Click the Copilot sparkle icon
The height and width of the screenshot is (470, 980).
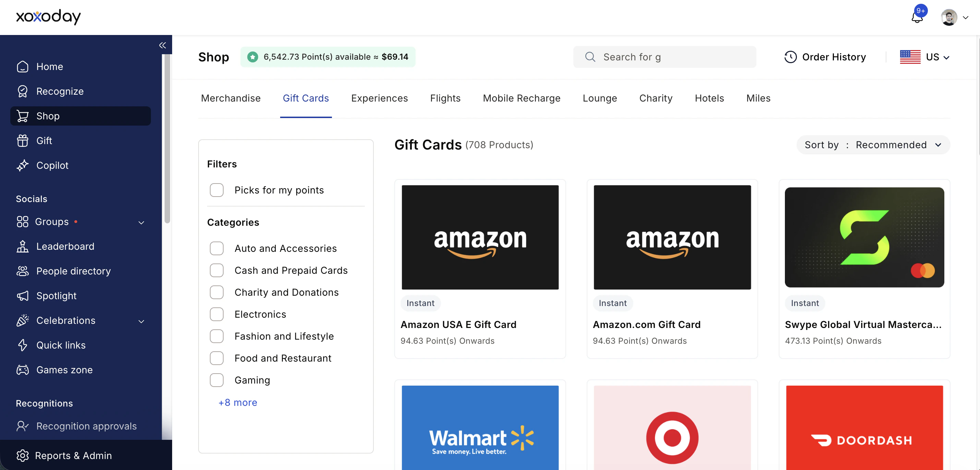click(22, 166)
